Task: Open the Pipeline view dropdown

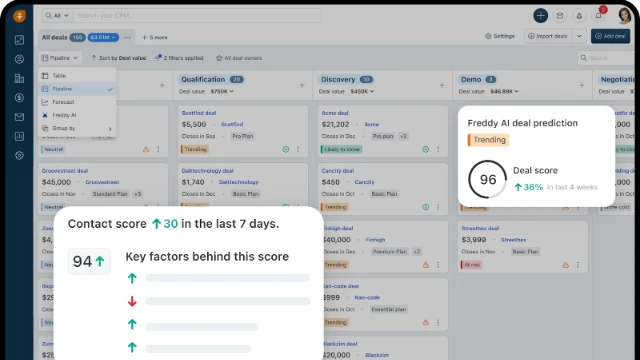Action: coord(60,58)
